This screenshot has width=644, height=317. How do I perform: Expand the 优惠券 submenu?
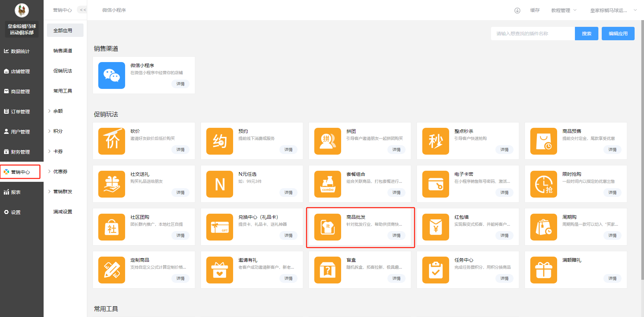pyautogui.click(x=60, y=171)
